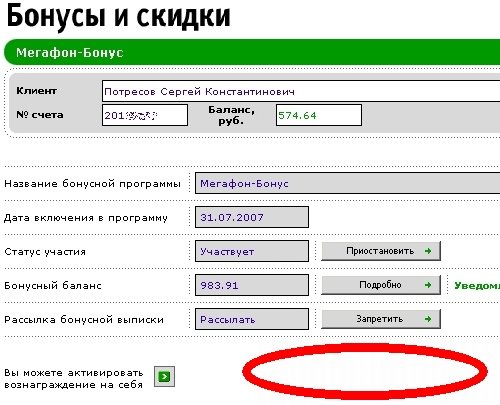Click the bonus balance field showing 983.91
This screenshot has width=500, height=405.
tap(252, 285)
